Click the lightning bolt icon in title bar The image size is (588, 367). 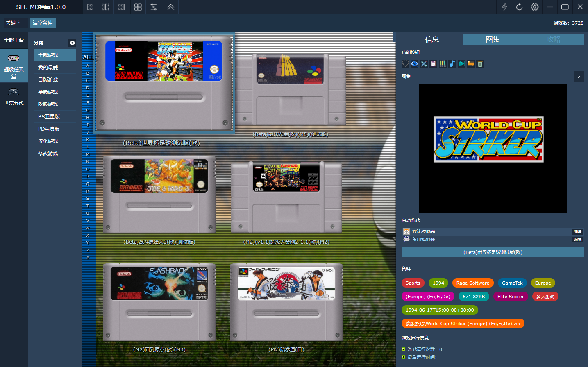pyautogui.click(x=504, y=7)
